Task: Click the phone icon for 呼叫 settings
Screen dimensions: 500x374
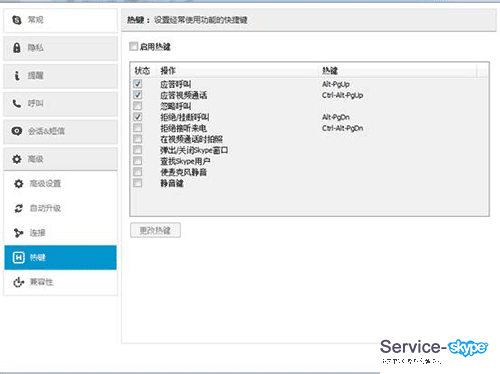Action: (17, 103)
